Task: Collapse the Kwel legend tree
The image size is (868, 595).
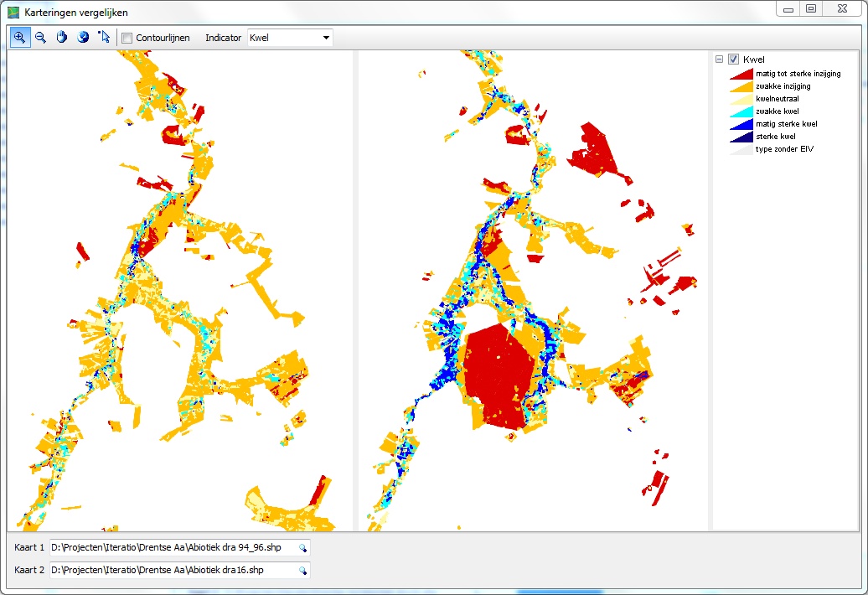Action: point(719,59)
